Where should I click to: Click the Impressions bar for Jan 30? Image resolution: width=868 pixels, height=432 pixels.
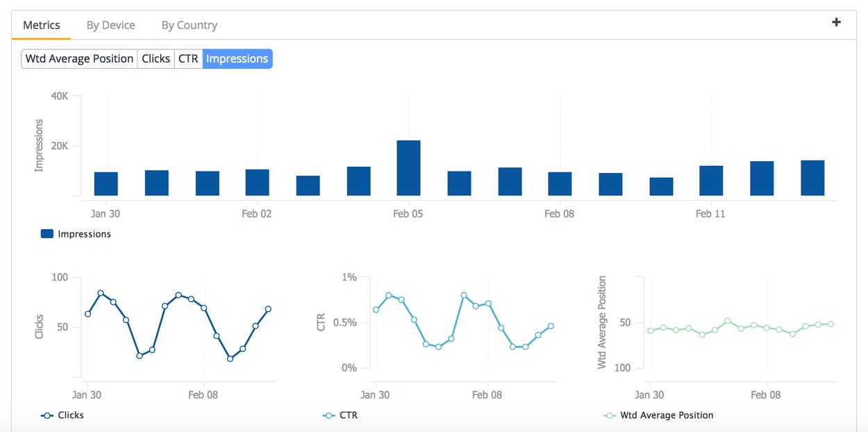click(x=106, y=184)
